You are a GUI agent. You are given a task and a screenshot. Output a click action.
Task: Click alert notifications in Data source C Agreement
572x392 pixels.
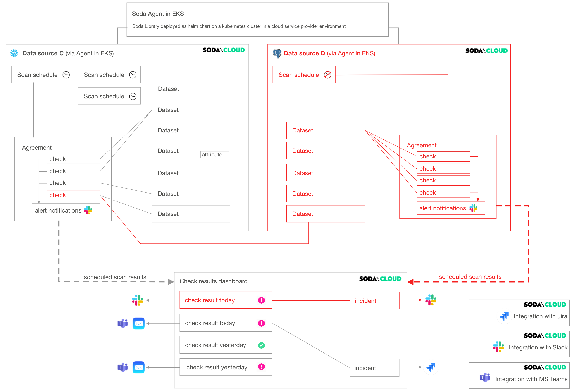[66, 210]
